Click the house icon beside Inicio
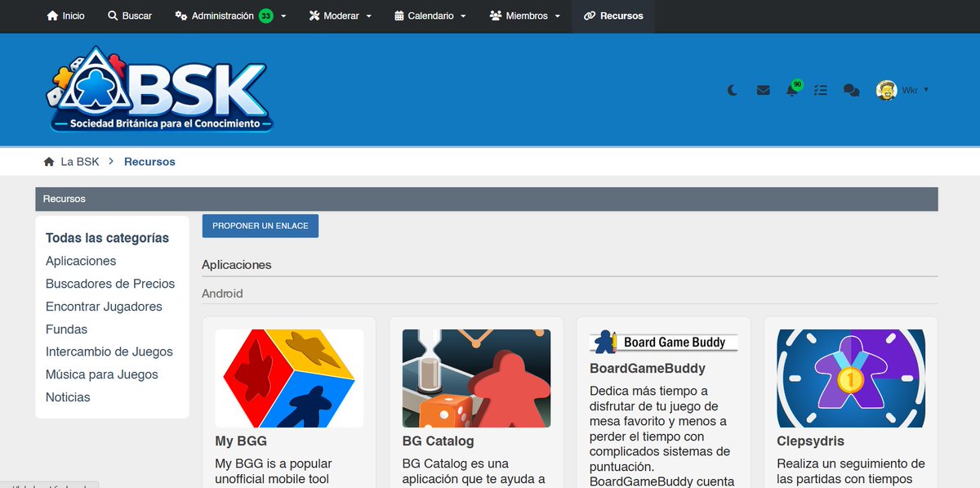This screenshot has width=980, height=488. (x=53, y=16)
